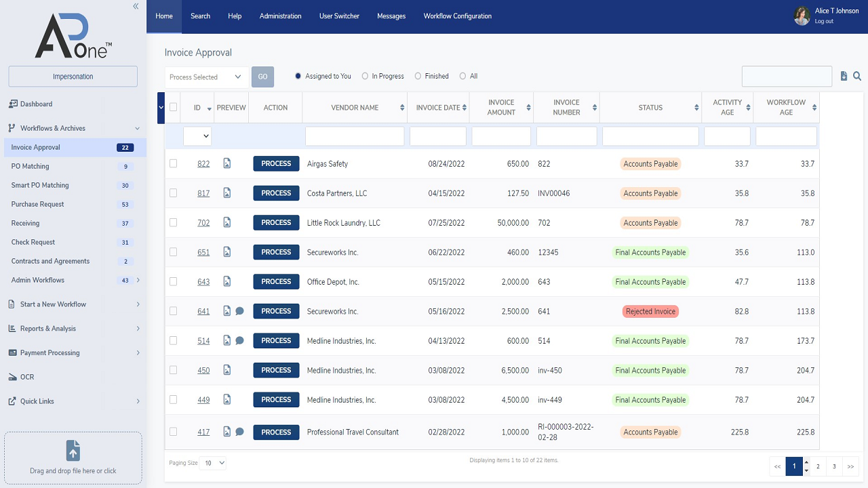Click the magnifier search icon

pyautogui.click(x=857, y=77)
